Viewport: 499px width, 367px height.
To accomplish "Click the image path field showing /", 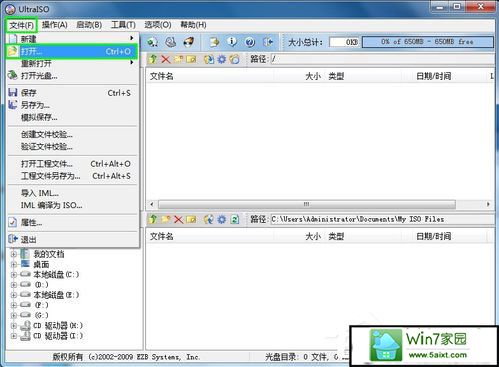I will pos(382,59).
